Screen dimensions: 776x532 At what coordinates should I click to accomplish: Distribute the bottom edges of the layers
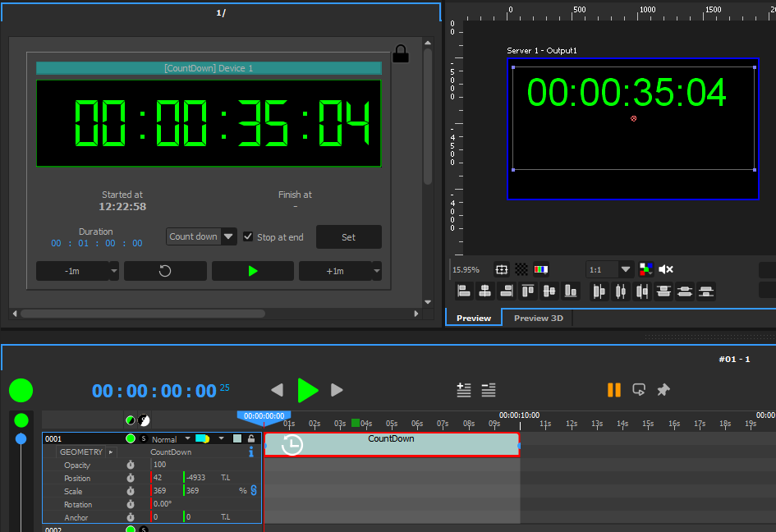[706, 291]
